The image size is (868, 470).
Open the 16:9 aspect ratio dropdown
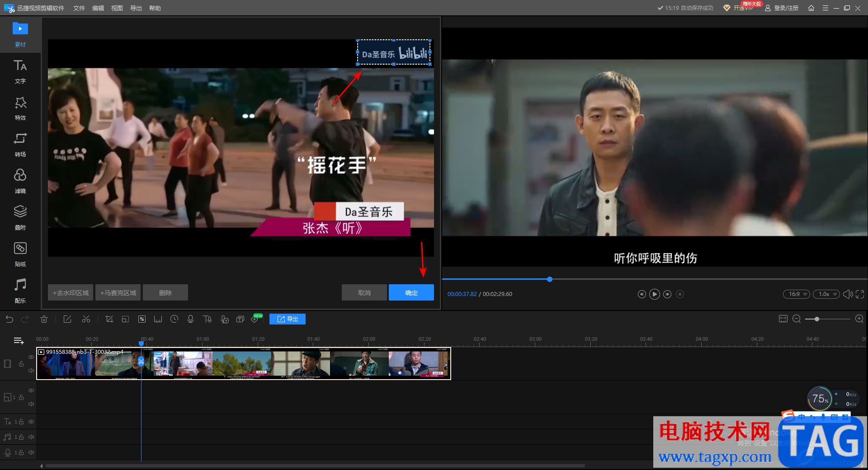797,294
